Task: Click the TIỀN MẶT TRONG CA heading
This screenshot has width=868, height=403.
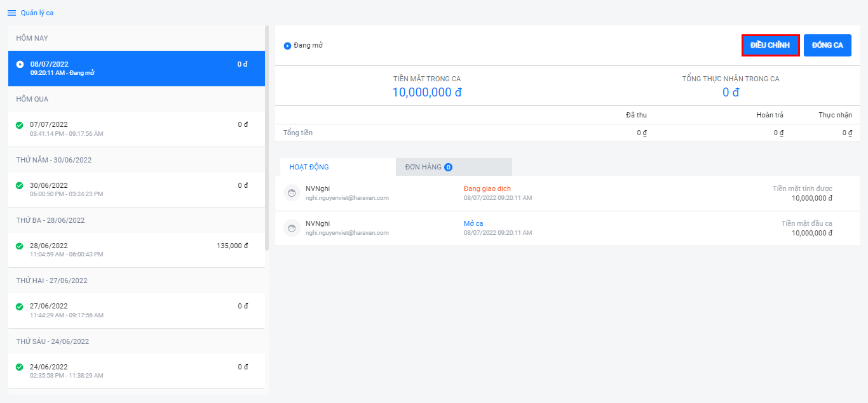Action: [427, 79]
